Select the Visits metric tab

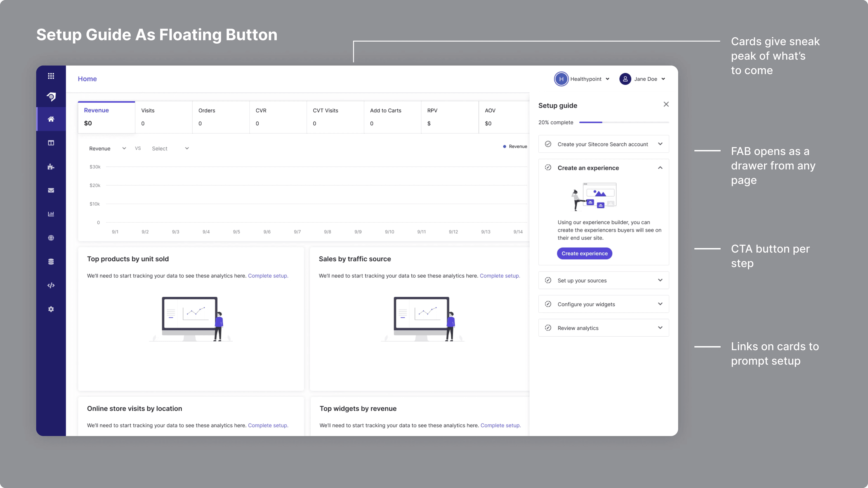point(164,117)
